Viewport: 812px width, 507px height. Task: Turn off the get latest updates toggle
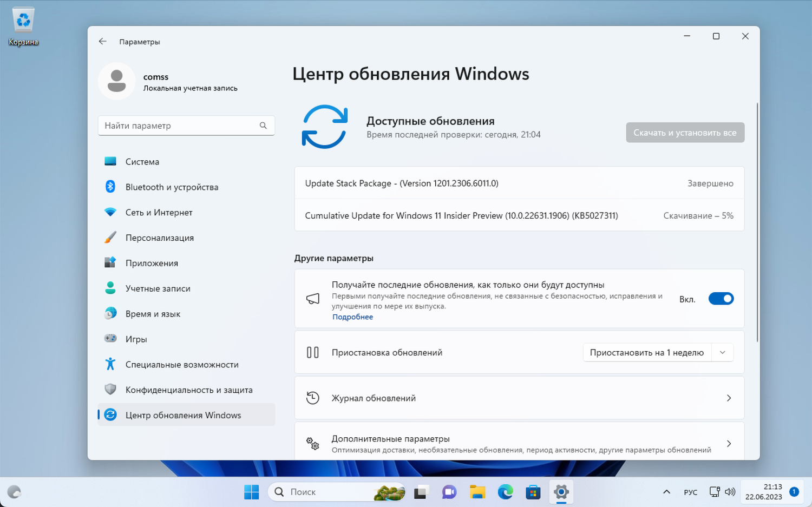pyautogui.click(x=721, y=299)
